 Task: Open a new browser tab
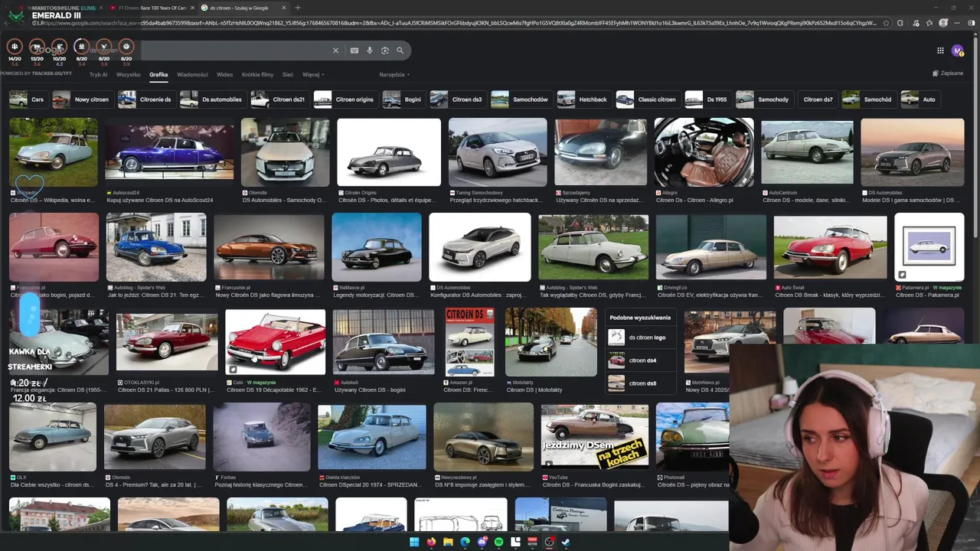[x=297, y=8]
